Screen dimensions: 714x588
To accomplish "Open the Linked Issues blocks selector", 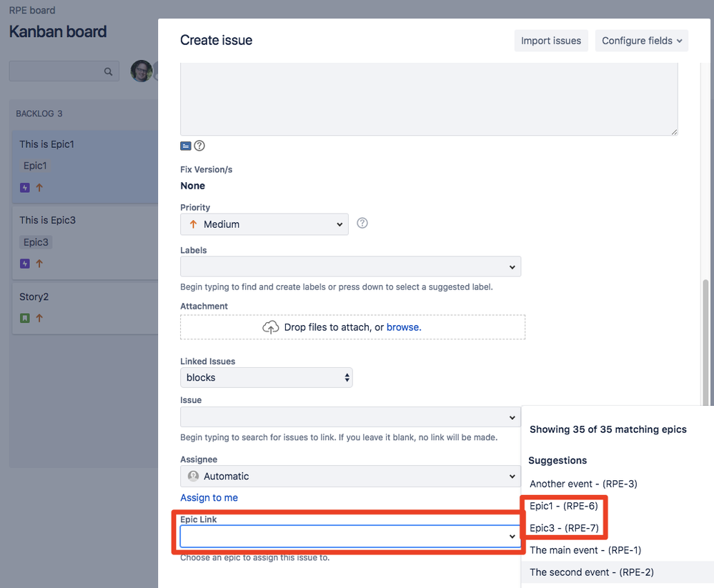I will pyautogui.click(x=267, y=378).
